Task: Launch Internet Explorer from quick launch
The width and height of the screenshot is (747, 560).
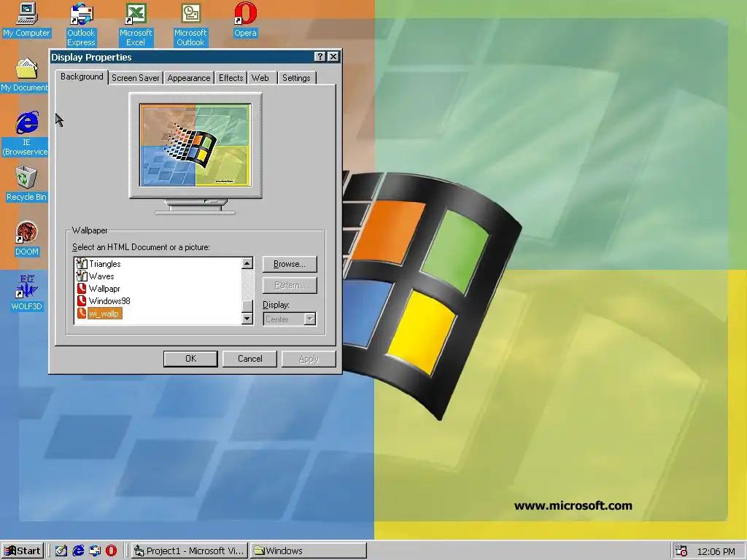Action: (78, 551)
